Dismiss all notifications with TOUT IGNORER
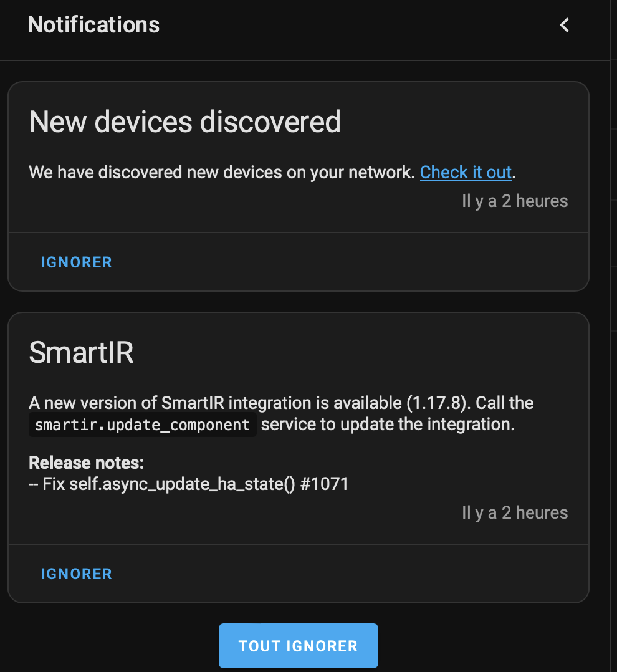The width and height of the screenshot is (617, 672). pyautogui.click(x=298, y=645)
